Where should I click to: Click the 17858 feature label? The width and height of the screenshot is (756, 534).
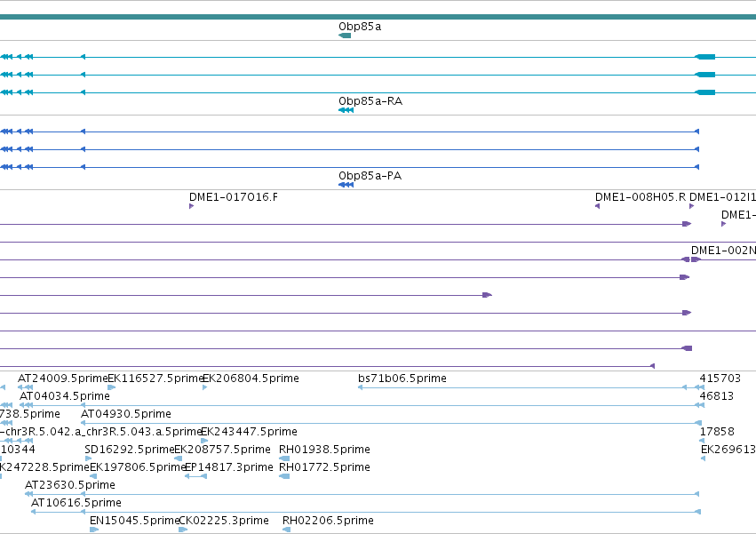[x=717, y=432]
